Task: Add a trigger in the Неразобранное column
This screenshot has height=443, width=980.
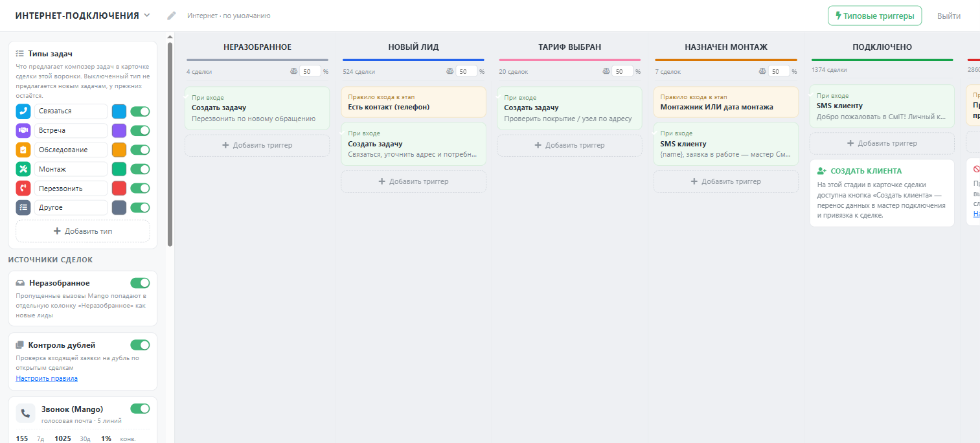Action: [257, 145]
